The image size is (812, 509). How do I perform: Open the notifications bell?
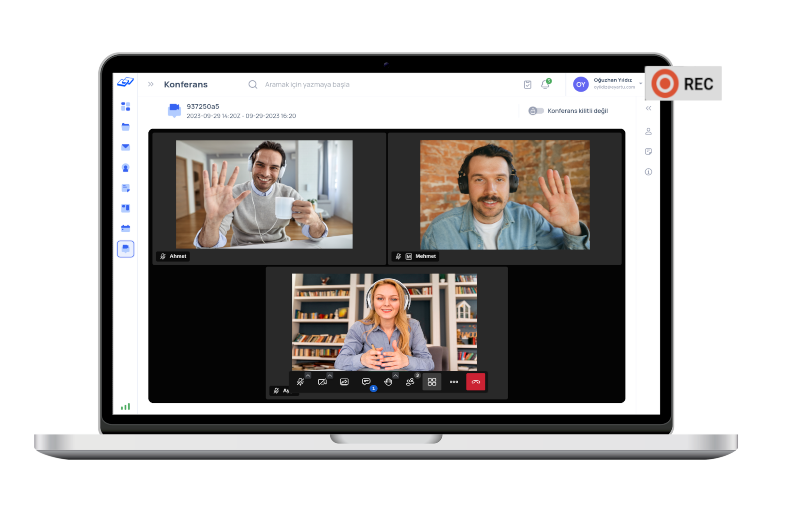[x=545, y=84]
